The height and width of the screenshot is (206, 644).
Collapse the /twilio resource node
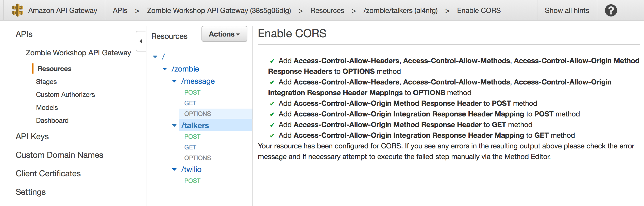click(x=174, y=169)
